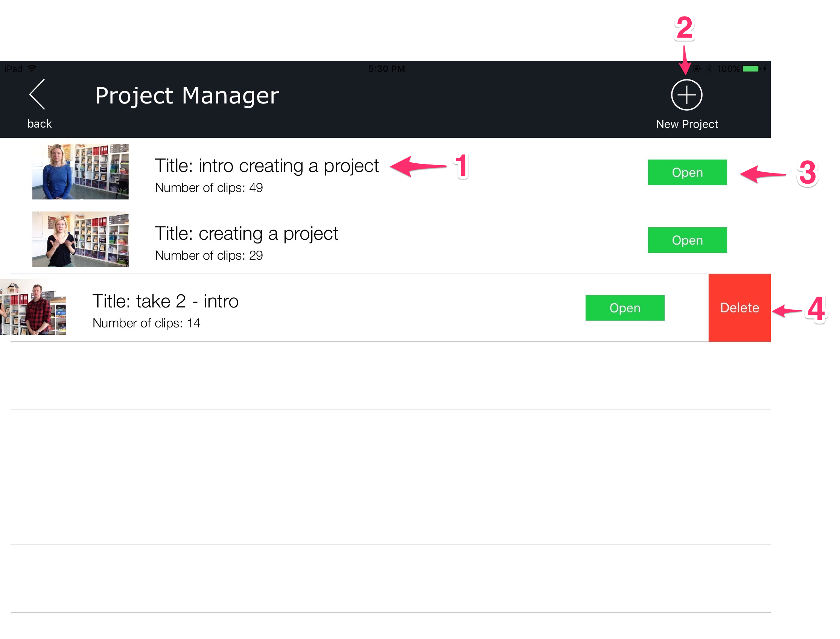The image size is (840, 639).
Task: Click the green battery icon
Action: point(750,69)
